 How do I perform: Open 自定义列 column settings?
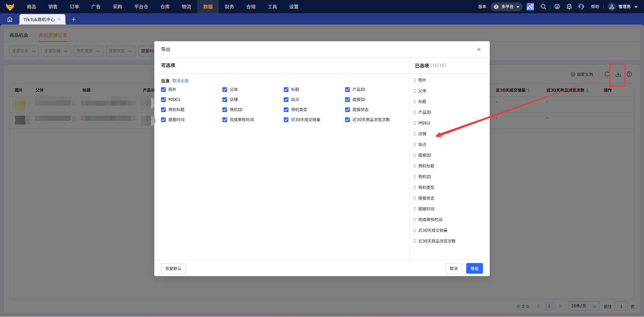[x=582, y=74]
